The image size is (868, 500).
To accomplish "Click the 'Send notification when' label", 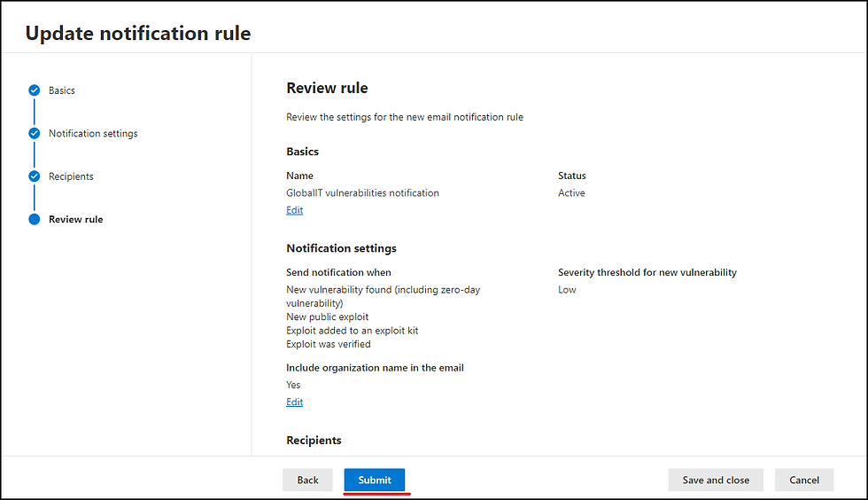I will (338, 272).
